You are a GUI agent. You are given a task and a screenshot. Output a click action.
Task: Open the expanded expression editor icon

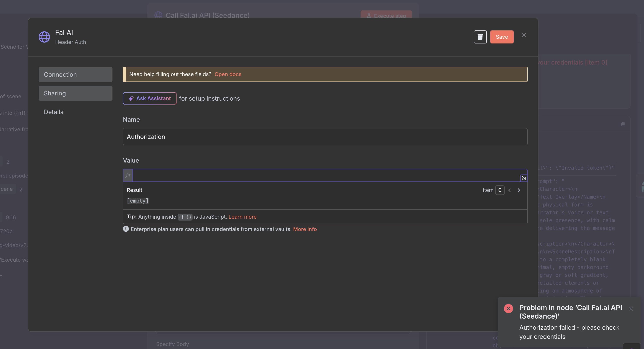524,178
